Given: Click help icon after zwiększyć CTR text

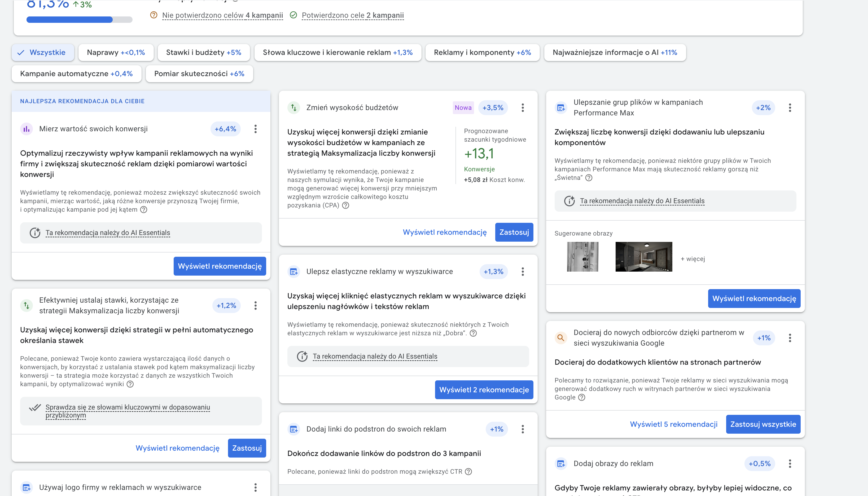Looking at the screenshot, I should 468,472.
